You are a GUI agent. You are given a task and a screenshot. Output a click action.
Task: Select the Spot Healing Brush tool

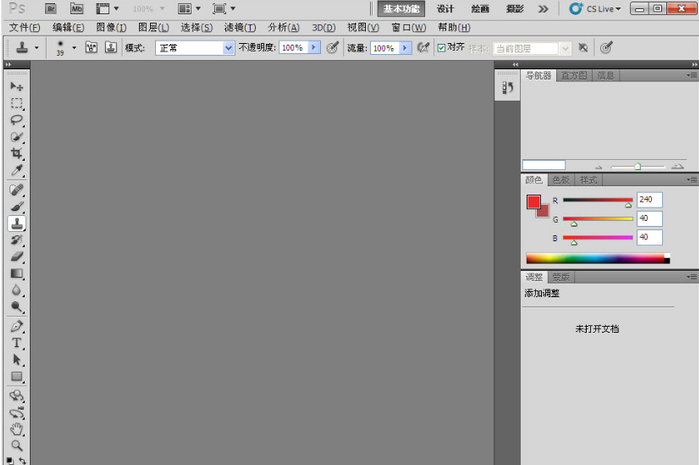coord(16,190)
